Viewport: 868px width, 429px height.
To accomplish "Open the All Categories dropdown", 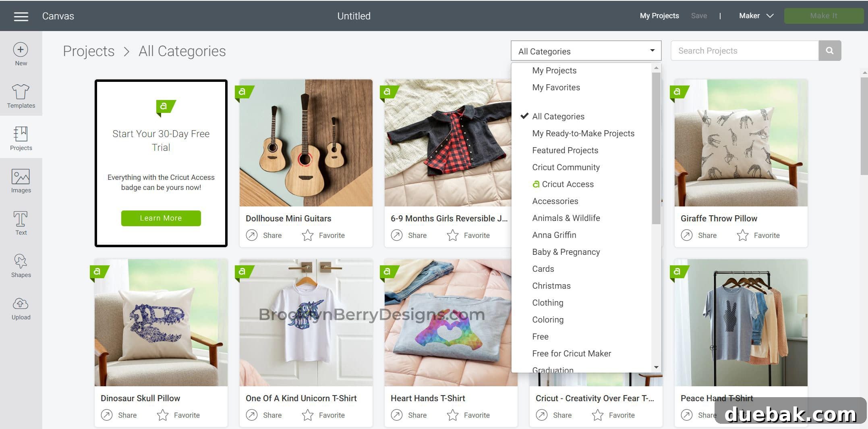I will (x=586, y=51).
